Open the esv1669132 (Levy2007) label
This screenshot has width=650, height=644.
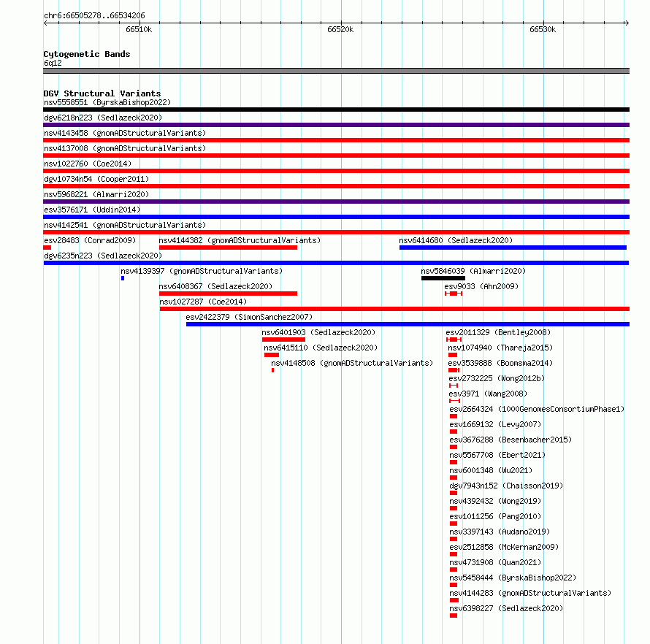coord(495,424)
